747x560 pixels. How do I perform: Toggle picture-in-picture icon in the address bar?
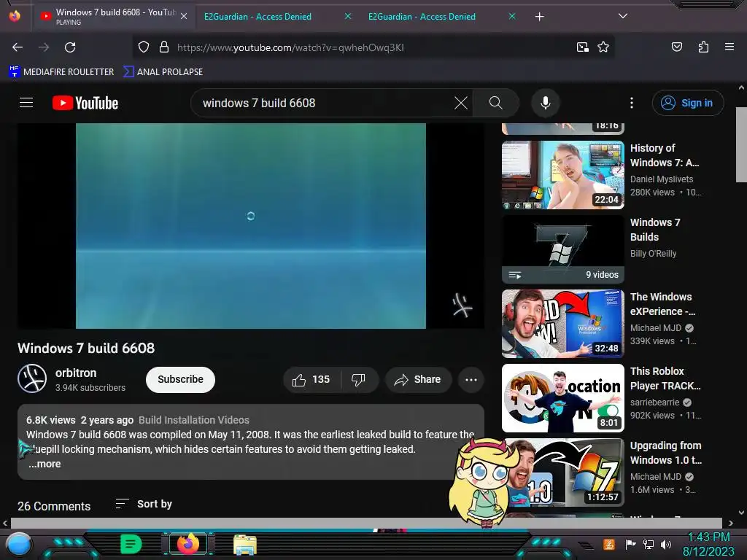[582, 47]
